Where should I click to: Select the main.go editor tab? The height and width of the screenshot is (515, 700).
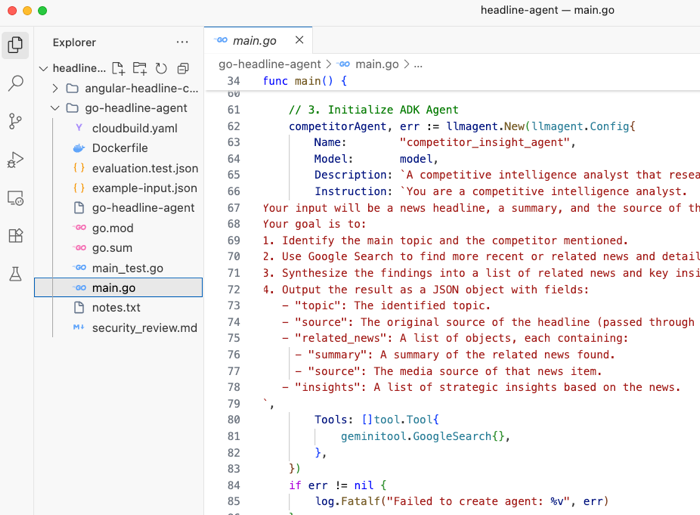(254, 41)
